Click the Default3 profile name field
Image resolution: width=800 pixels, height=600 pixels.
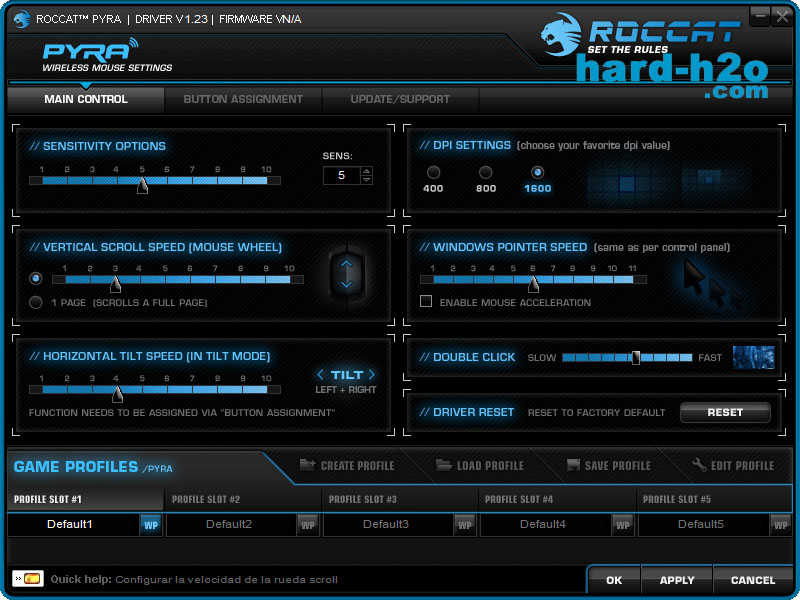[388, 524]
